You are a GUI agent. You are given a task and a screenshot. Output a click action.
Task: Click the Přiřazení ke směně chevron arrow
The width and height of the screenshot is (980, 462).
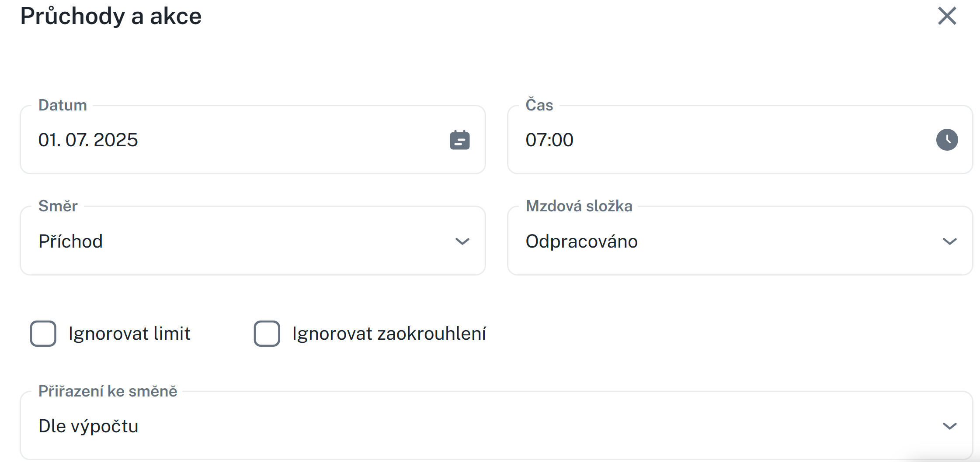click(x=949, y=426)
